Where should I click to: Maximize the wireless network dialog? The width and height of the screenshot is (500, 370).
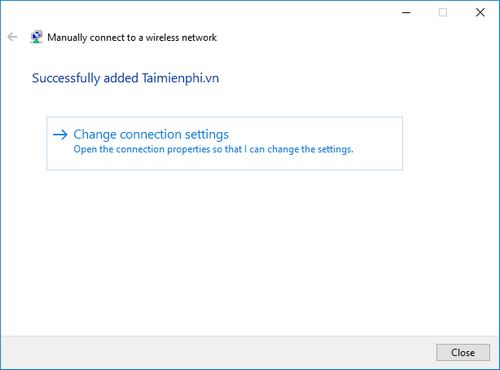pyautogui.click(x=443, y=13)
